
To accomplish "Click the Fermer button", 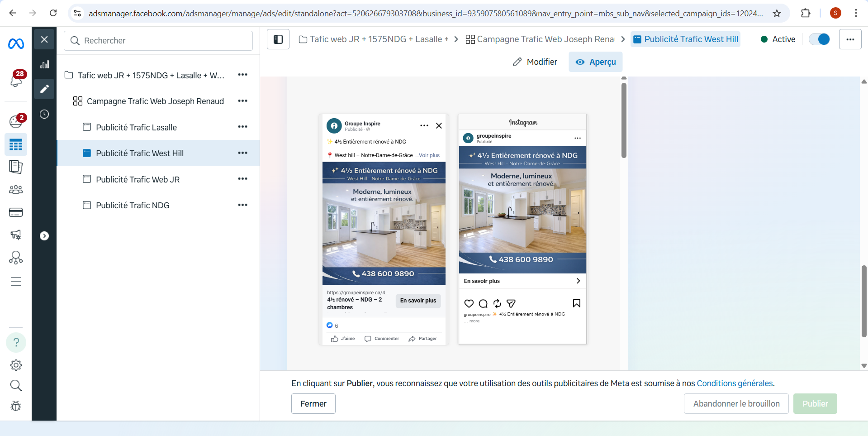I will tap(313, 403).
